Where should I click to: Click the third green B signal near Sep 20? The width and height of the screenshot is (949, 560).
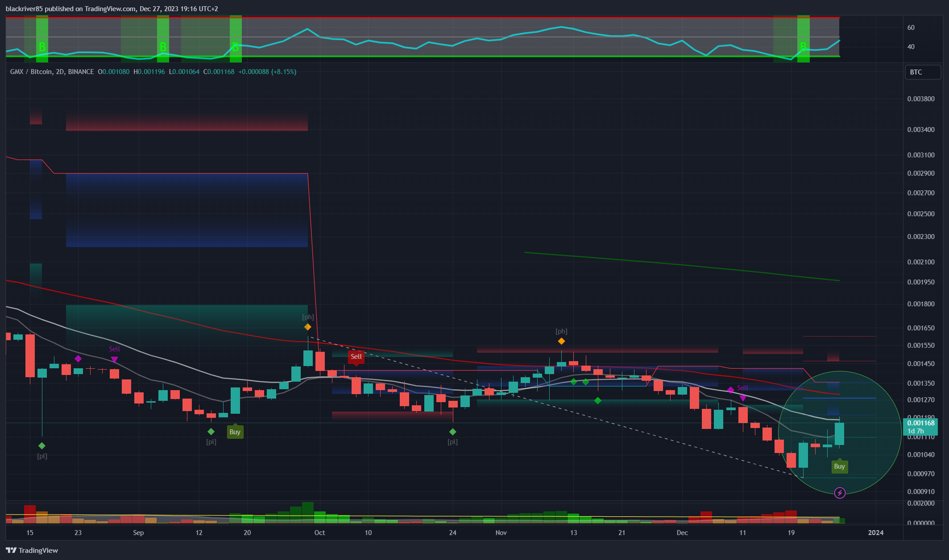(235, 46)
